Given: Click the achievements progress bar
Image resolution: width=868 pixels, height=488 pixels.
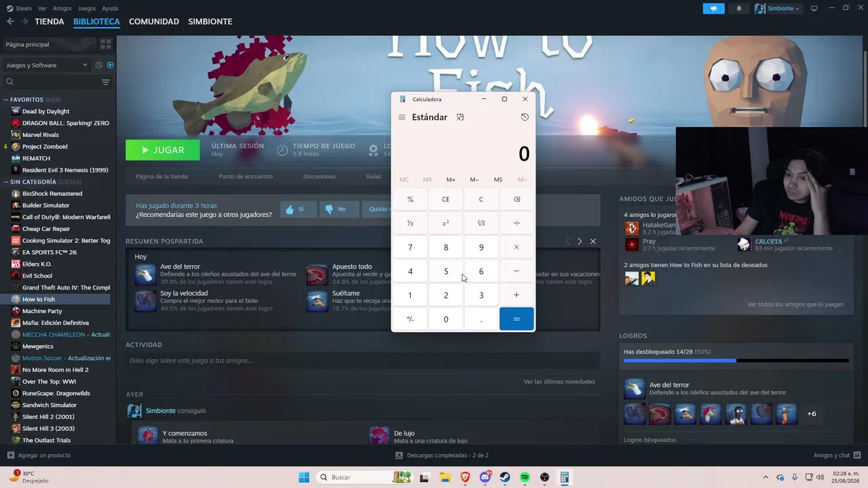Looking at the screenshot, I should click(736, 361).
